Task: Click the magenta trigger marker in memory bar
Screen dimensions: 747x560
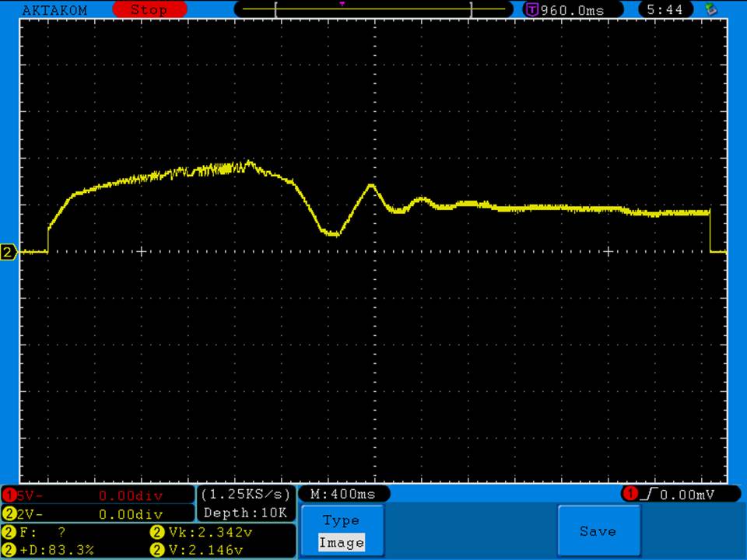Action: coord(342,4)
